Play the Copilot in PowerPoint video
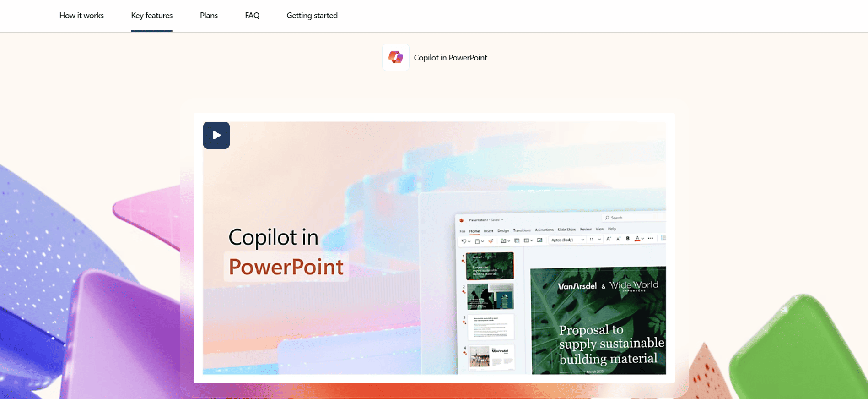The width and height of the screenshot is (868, 399). click(x=216, y=135)
